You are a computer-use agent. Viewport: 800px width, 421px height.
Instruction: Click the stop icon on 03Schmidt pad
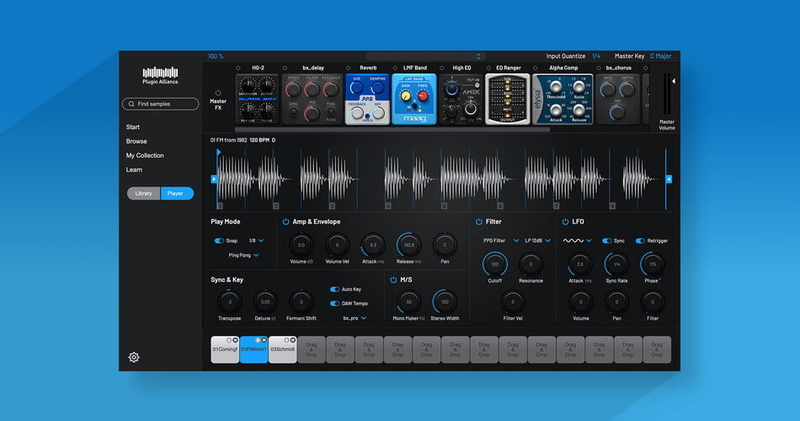(x=293, y=340)
